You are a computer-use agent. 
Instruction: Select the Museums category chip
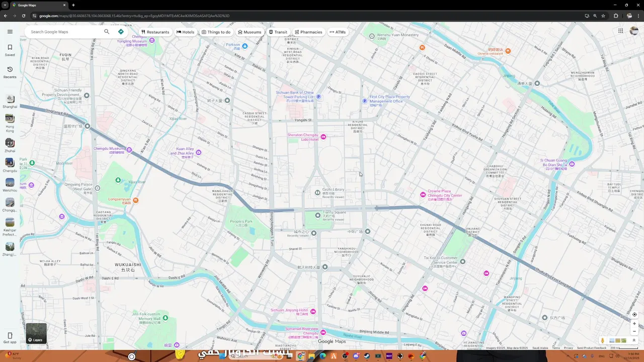[x=250, y=32]
